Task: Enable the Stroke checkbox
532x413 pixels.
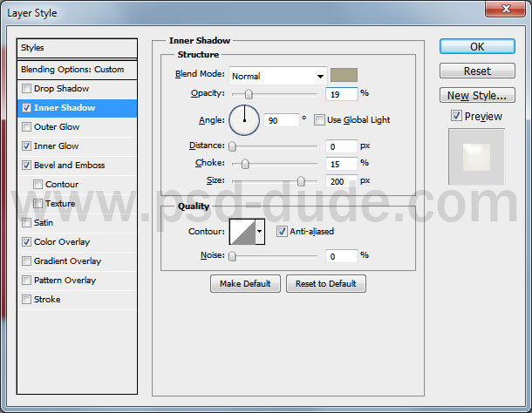Action: (x=26, y=300)
